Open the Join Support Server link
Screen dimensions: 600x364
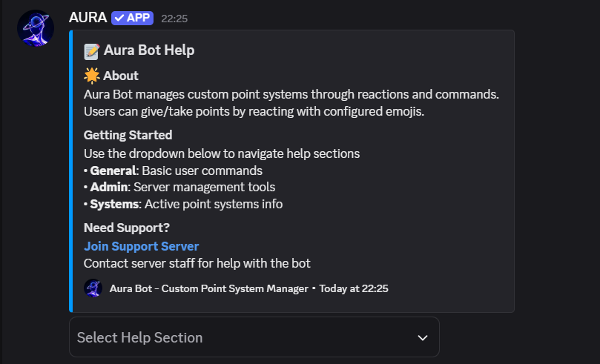coord(141,246)
